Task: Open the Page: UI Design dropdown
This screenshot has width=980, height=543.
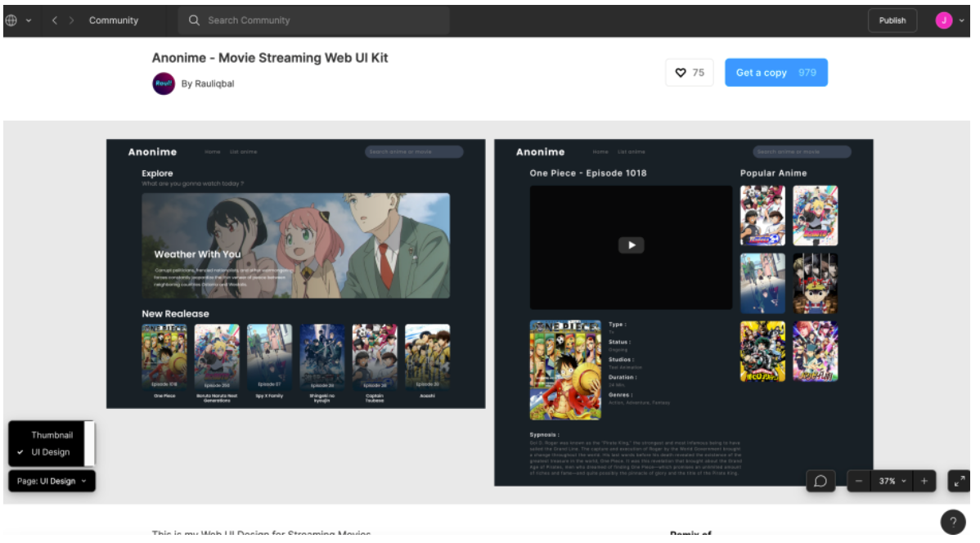Action: [52, 481]
